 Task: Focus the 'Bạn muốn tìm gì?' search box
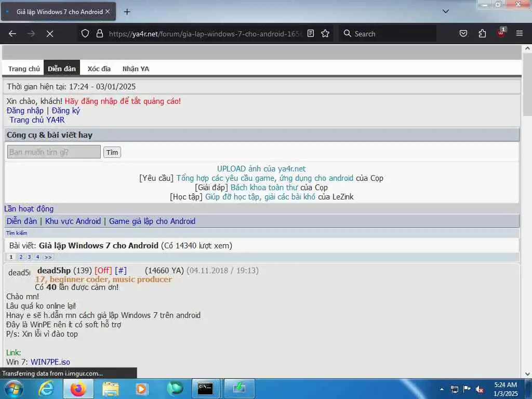[54, 152]
